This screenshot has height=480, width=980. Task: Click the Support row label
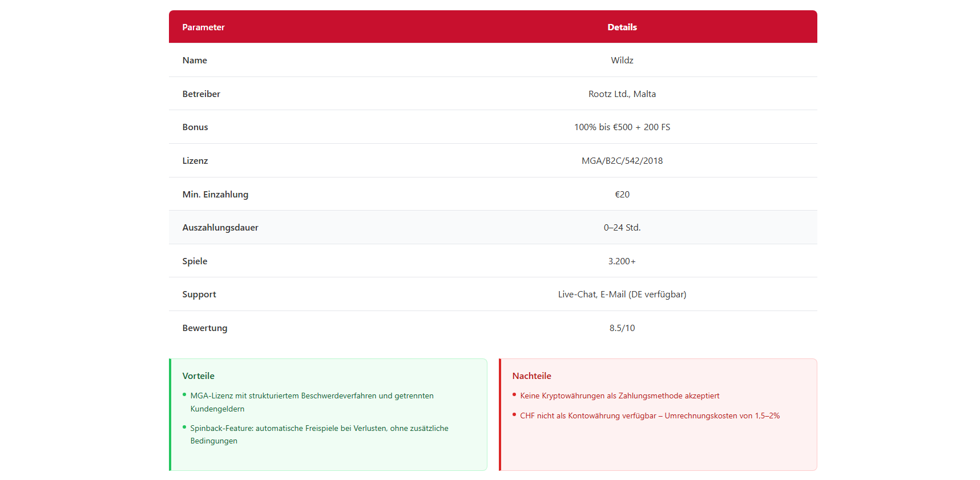pos(199,295)
